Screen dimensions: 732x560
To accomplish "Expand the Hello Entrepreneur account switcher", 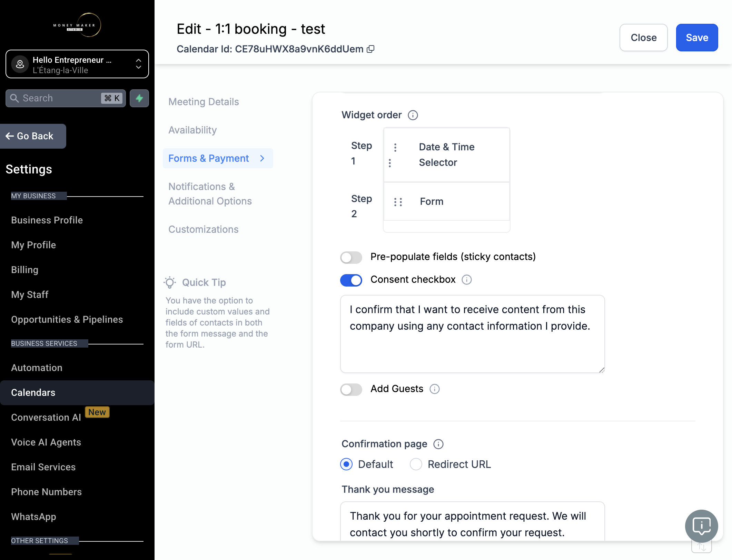I will [x=77, y=64].
